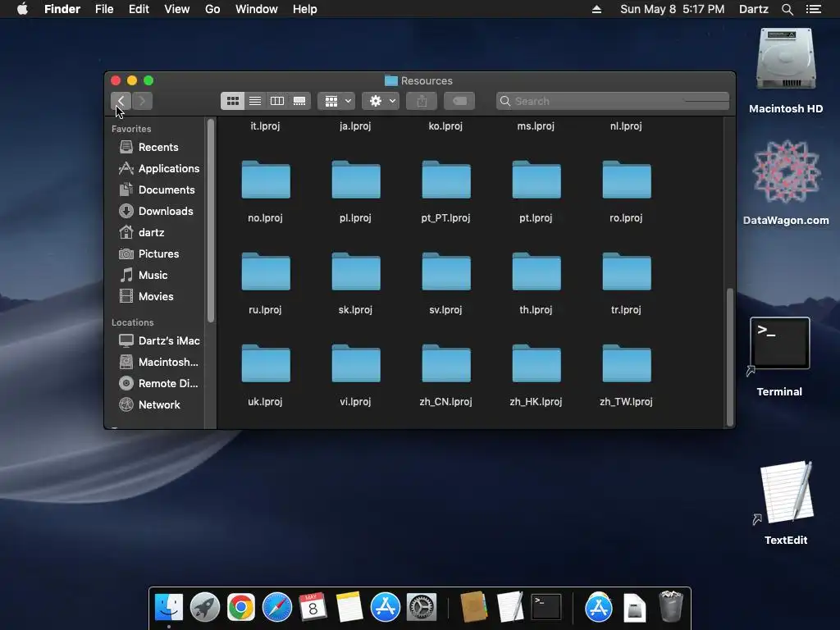This screenshot has width=840, height=630.
Task: Select the pl.lproj folder
Action: coord(356,180)
